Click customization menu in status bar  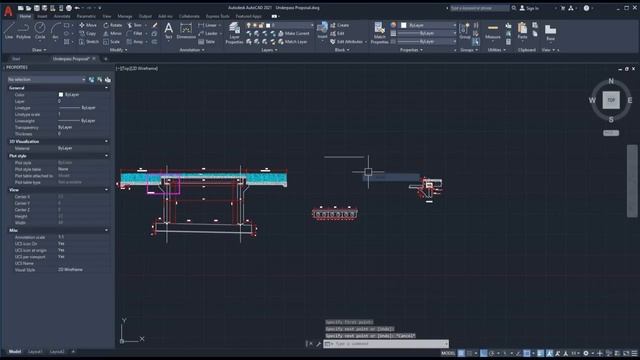tap(634, 353)
